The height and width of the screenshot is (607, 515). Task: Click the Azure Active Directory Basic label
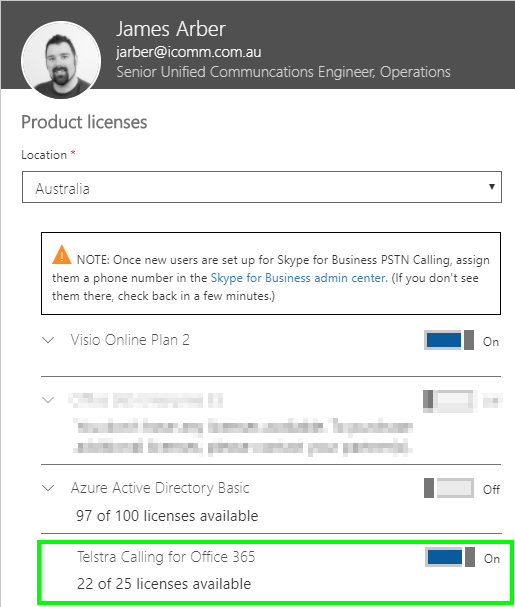click(160, 488)
